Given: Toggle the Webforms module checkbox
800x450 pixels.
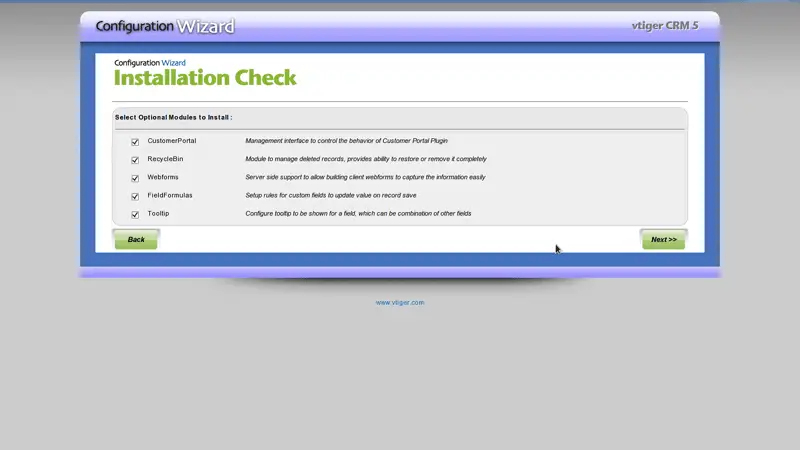Looking at the screenshot, I should point(135,178).
